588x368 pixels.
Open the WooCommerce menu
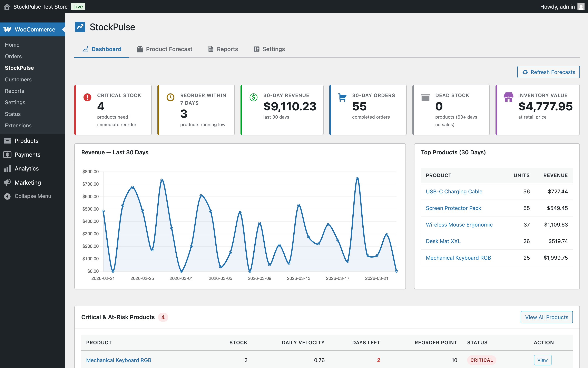[32, 29]
